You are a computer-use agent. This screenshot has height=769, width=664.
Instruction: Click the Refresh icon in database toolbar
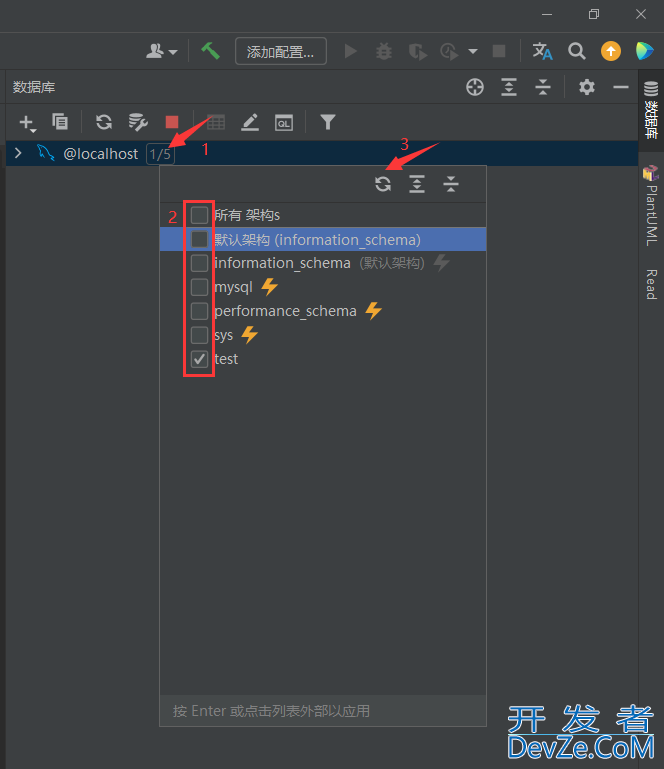(x=103, y=122)
